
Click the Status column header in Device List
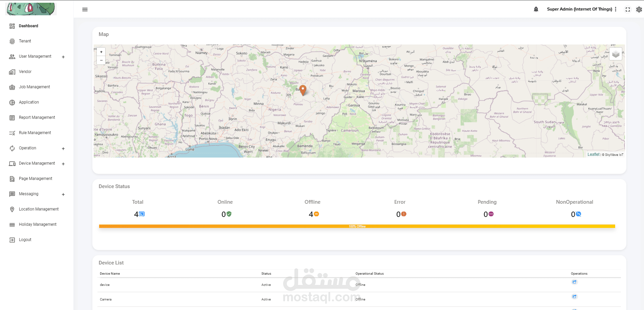266,274
